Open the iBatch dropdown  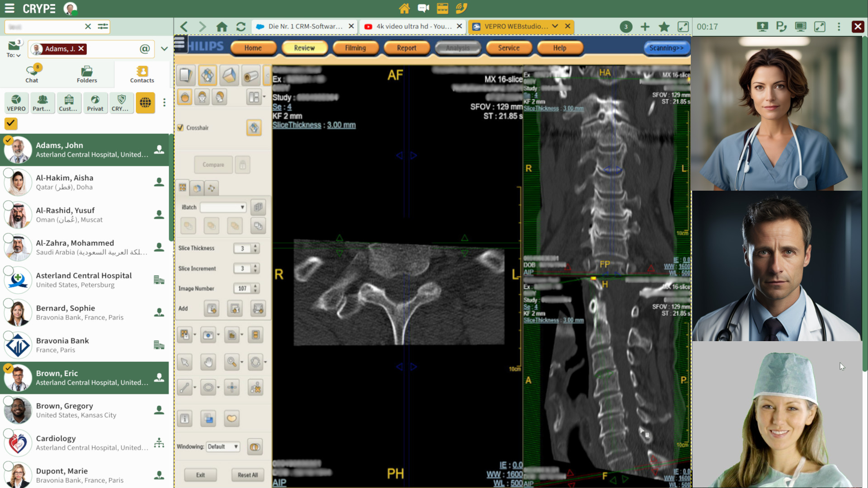click(223, 207)
